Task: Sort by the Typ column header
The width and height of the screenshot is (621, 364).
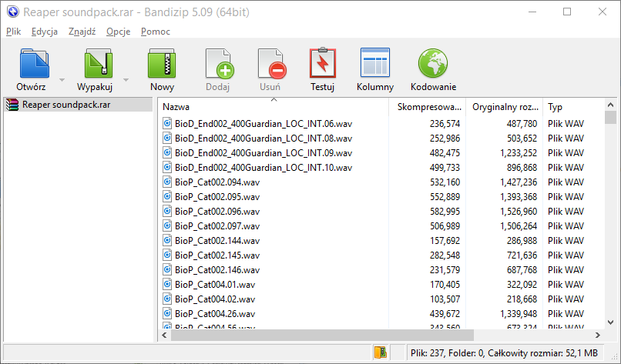Action: 574,107
